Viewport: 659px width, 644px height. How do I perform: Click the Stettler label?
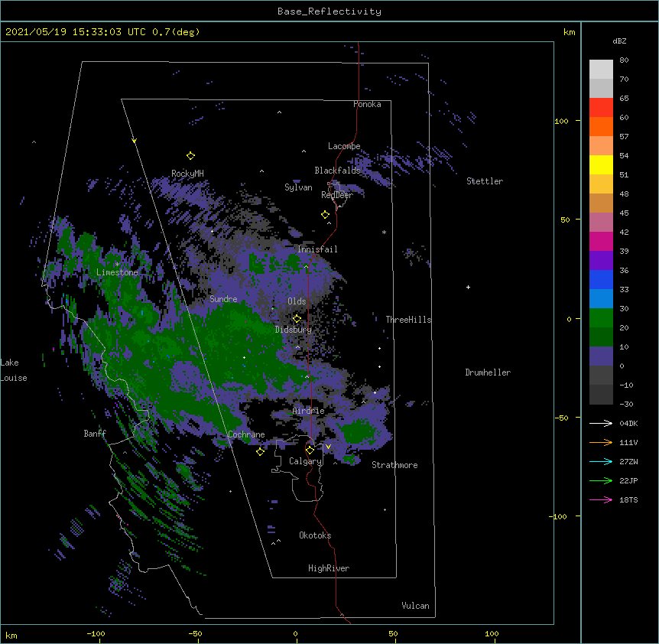point(485,181)
